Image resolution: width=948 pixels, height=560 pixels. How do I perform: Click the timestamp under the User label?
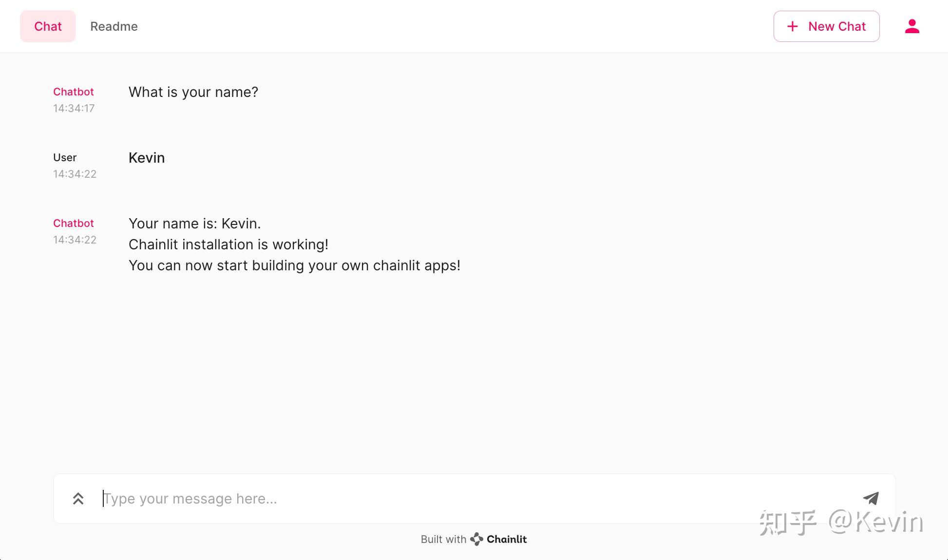click(x=75, y=174)
